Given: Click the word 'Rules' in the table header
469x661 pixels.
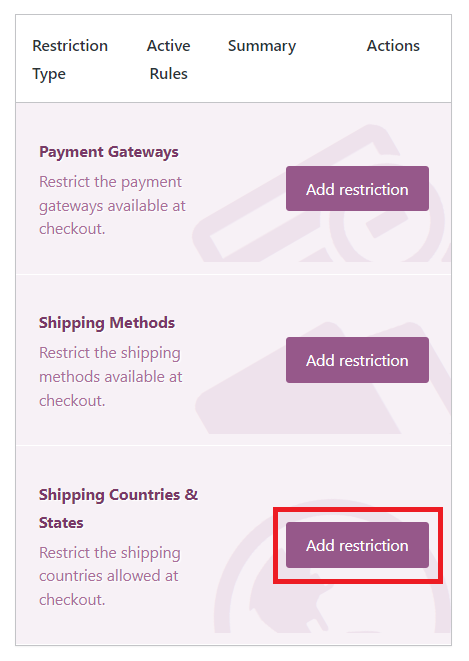Looking at the screenshot, I should 169,74.
